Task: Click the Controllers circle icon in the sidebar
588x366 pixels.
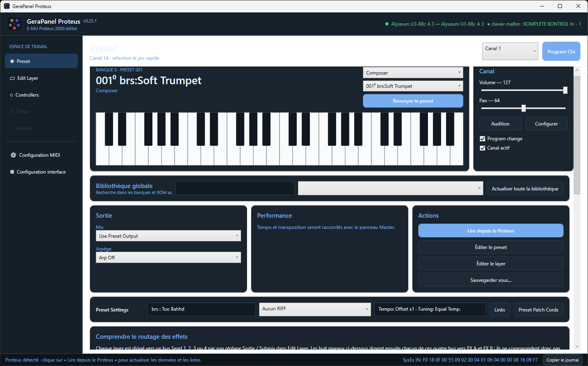Action: click(12, 95)
